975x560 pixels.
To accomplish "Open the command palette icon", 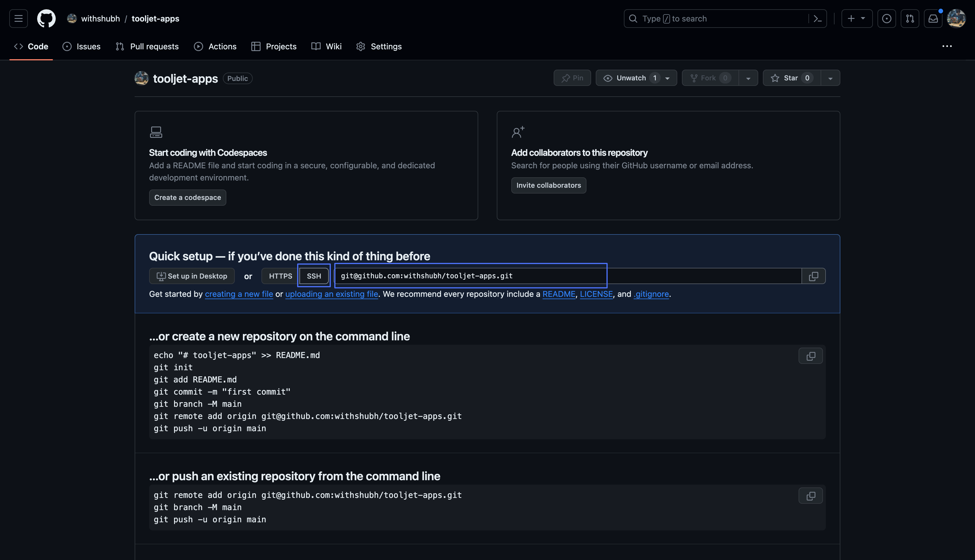I will point(818,19).
